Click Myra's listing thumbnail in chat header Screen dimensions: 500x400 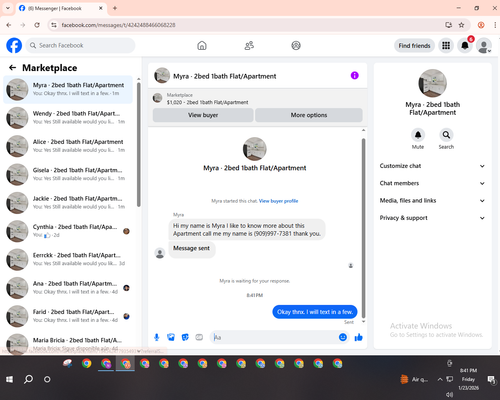(162, 76)
